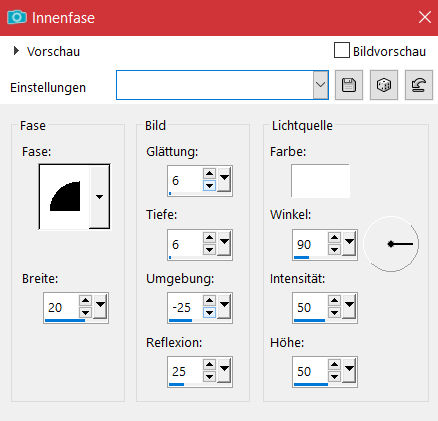The width and height of the screenshot is (438, 421).
Task: Close the Innenfase dialog
Action: coord(425,17)
